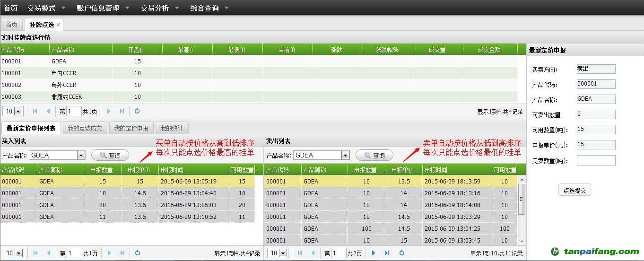This screenshot has width=644, height=261.
Task: Click first page icon in 买入列表 pager
Action: pos(35,253)
